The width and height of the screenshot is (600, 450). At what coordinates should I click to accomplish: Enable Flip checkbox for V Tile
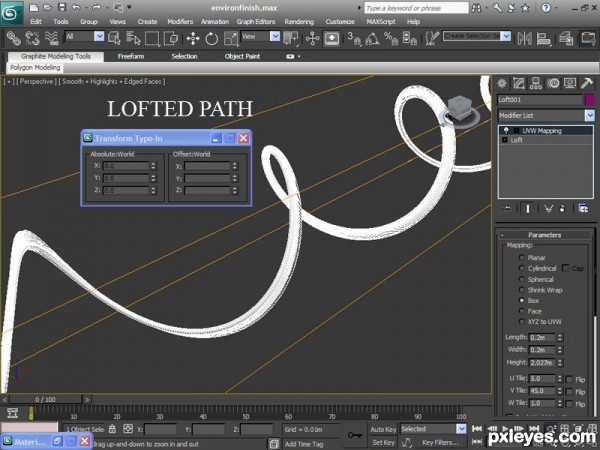569,391
